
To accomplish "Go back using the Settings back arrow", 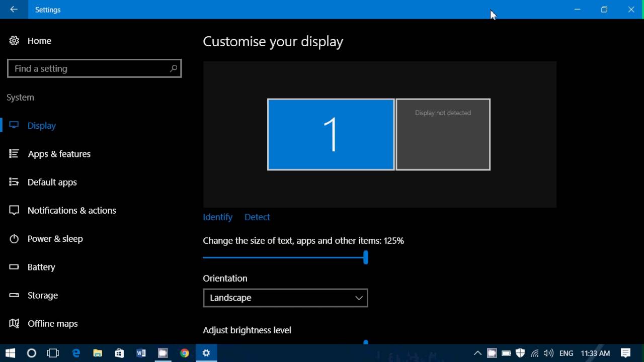I will pos(14,10).
